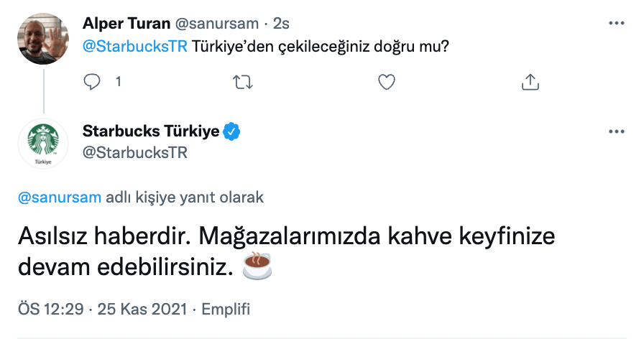This screenshot has height=339, width=644.
Task: Click the ÖS 12:29 · 25 Kas 2021 timestamp
Action: pyautogui.click(x=101, y=310)
